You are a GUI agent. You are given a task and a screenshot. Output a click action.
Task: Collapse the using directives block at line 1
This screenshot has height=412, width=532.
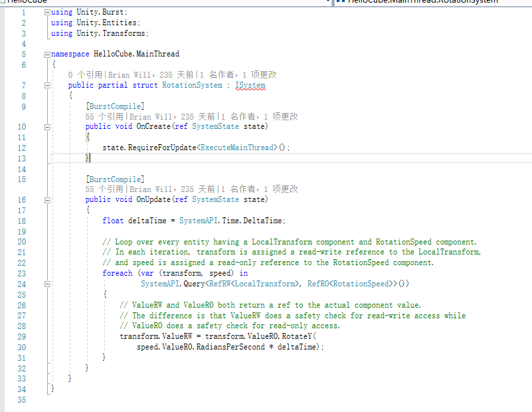(47, 13)
